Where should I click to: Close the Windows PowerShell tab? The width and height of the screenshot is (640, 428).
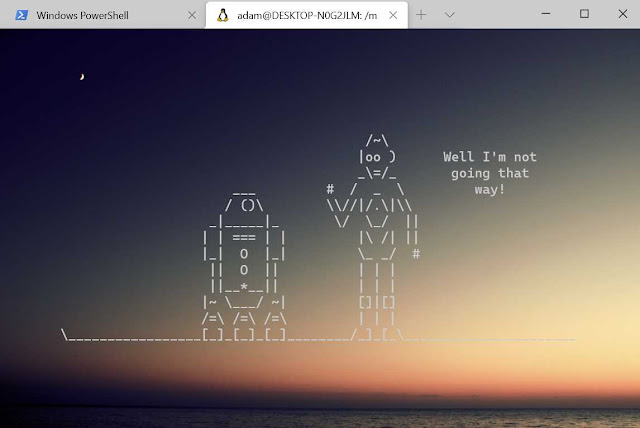coord(192,16)
